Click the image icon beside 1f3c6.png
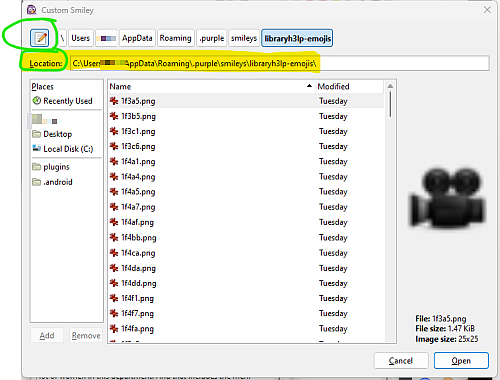The height and width of the screenshot is (380, 500). click(114, 146)
